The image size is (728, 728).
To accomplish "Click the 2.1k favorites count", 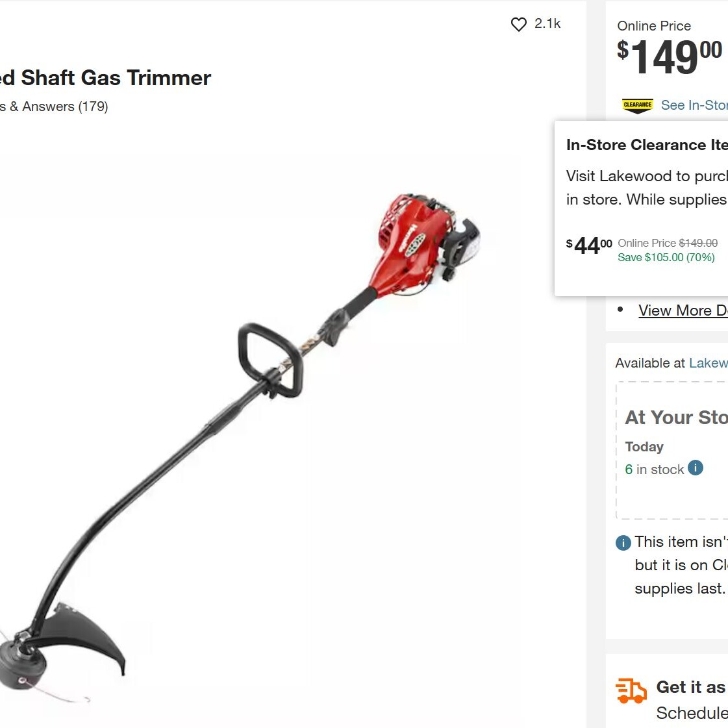I will [x=547, y=23].
